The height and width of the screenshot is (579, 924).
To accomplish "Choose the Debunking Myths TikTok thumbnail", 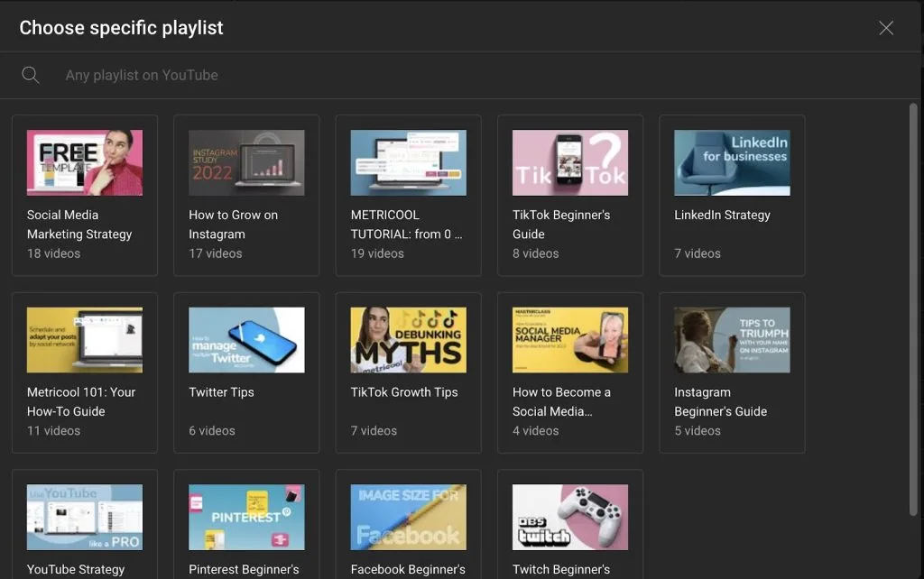I will (x=409, y=340).
